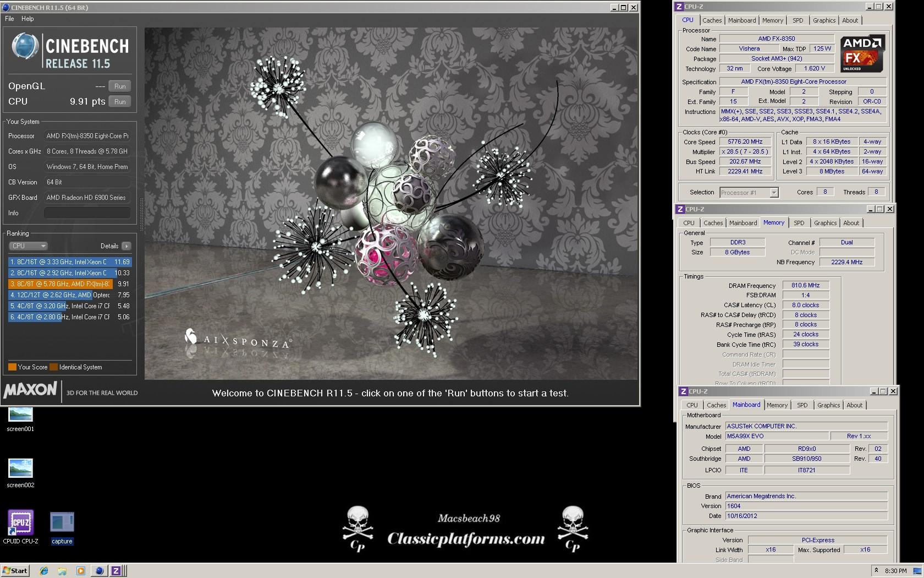Click the M5A99X EVO model field

776,437
